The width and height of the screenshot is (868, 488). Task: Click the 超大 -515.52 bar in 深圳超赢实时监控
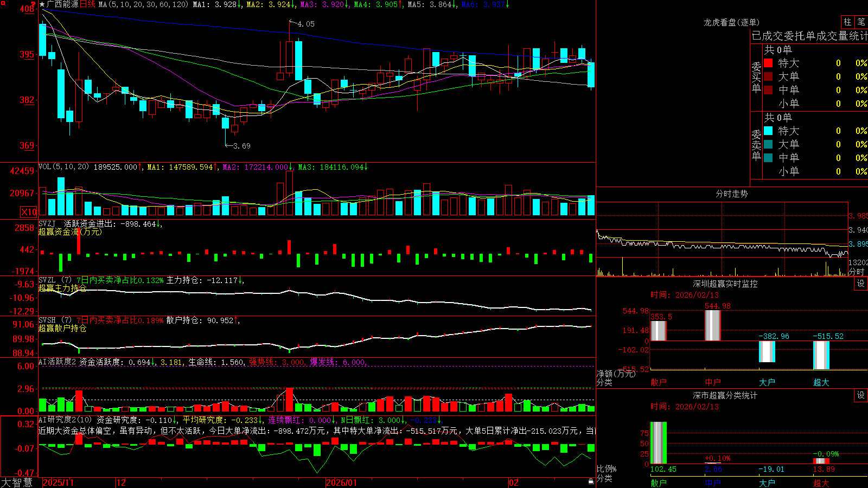coord(821,355)
